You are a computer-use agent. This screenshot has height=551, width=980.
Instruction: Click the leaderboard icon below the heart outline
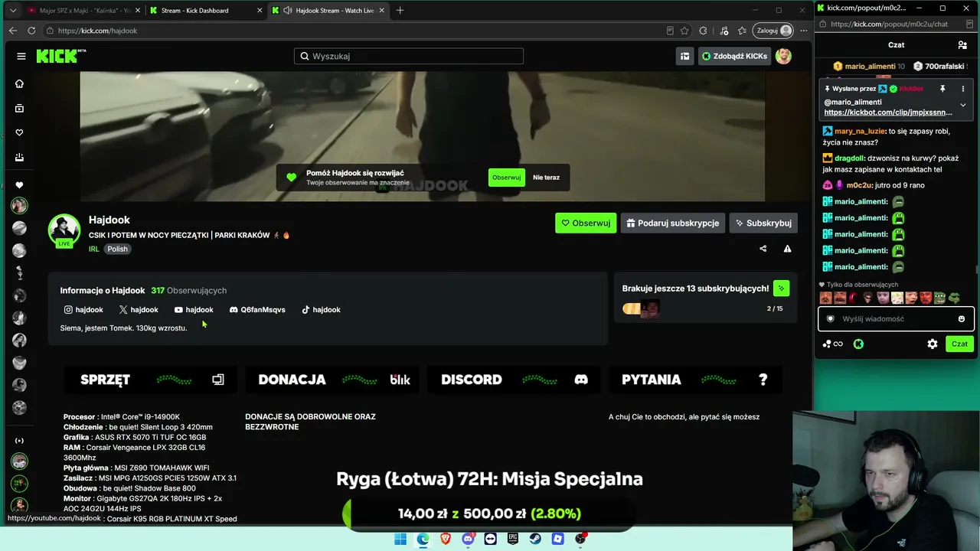click(x=20, y=158)
